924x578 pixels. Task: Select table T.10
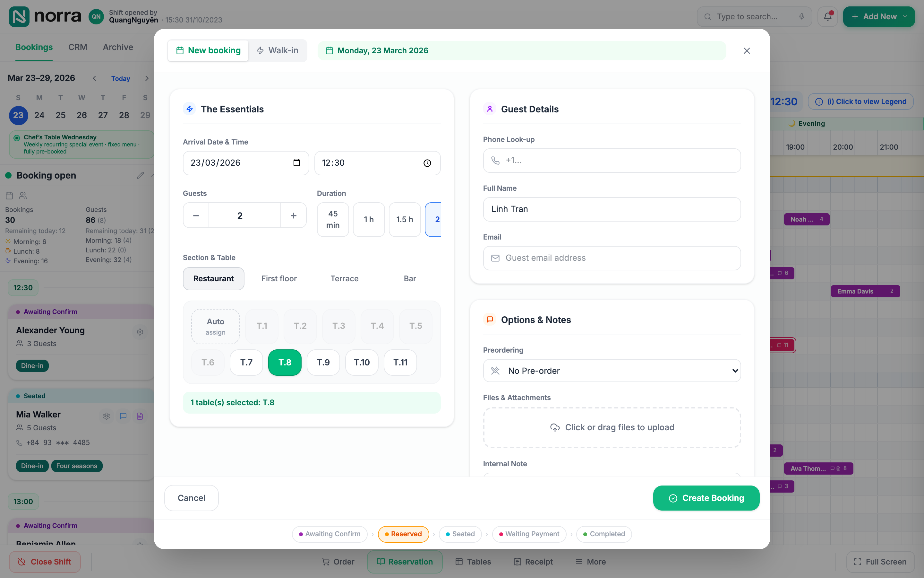click(x=362, y=363)
